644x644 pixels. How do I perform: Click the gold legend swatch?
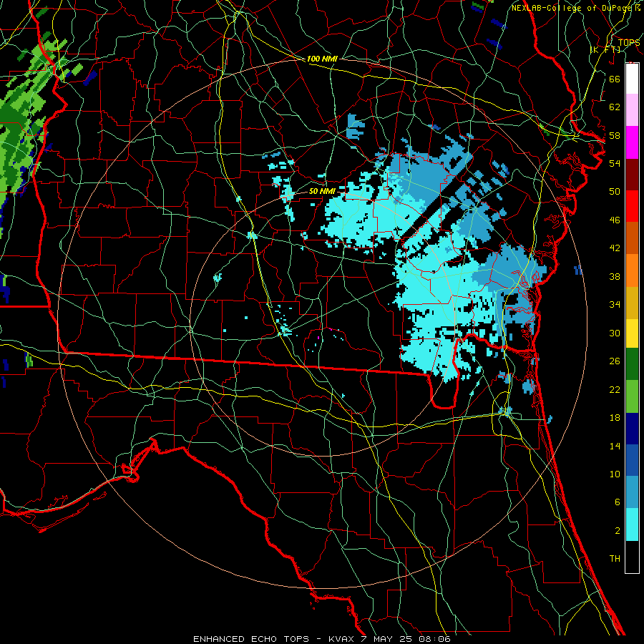click(x=632, y=302)
